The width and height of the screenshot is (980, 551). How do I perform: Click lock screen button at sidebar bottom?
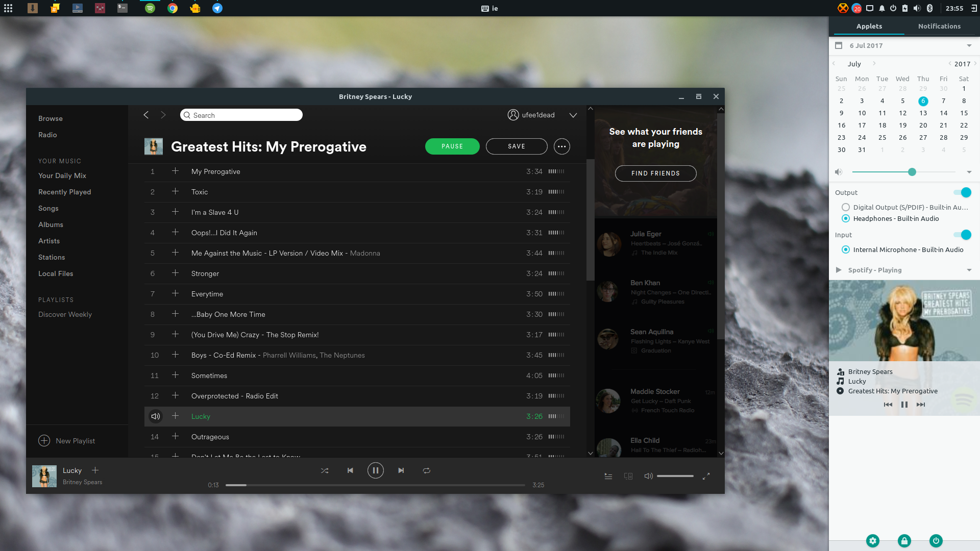click(904, 541)
